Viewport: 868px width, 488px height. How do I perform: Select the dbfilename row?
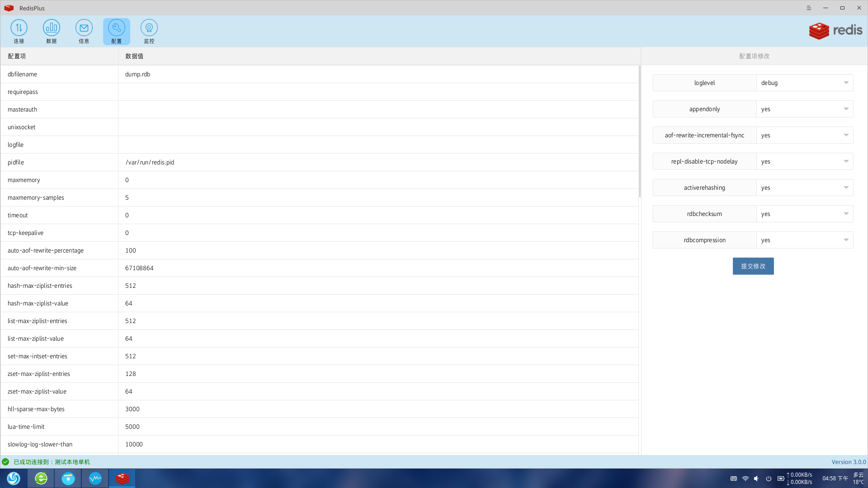pos(320,74)
